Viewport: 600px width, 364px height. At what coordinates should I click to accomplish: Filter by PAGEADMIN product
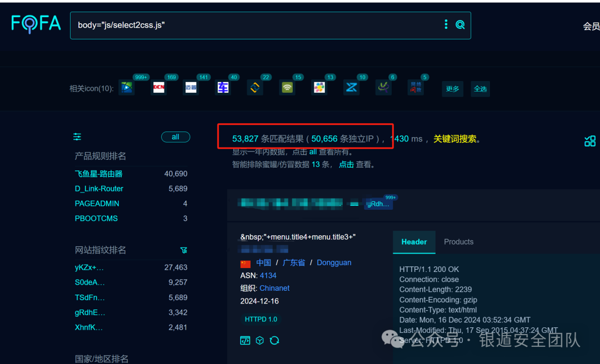(x=97, y=204)
